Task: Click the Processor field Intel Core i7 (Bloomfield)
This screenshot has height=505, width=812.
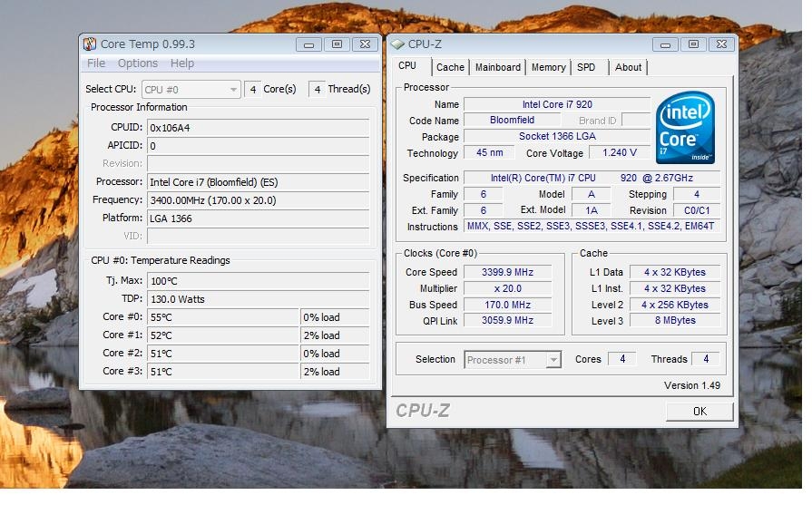Action: coord(258,182)
